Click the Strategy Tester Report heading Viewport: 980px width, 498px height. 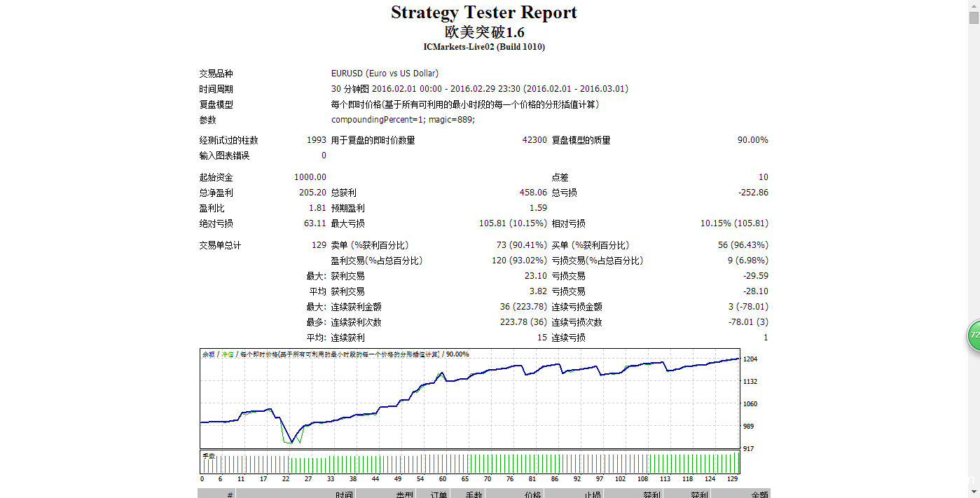point(483,13)
